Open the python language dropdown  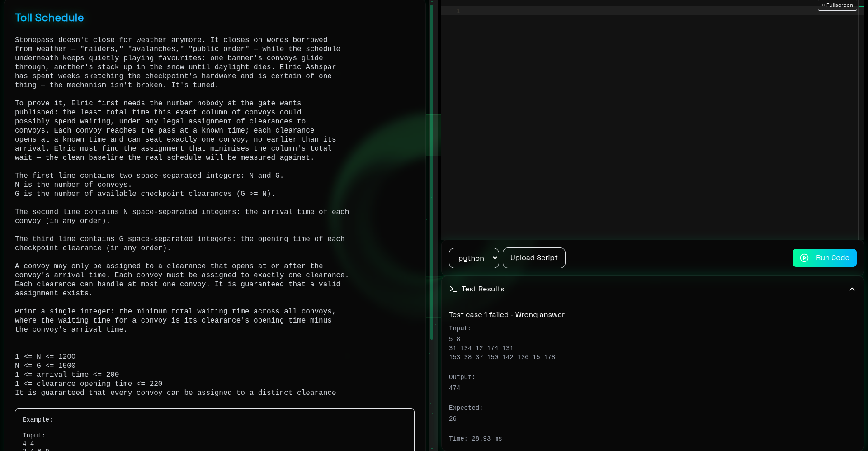pyautogui.click(x=474, y=258)
